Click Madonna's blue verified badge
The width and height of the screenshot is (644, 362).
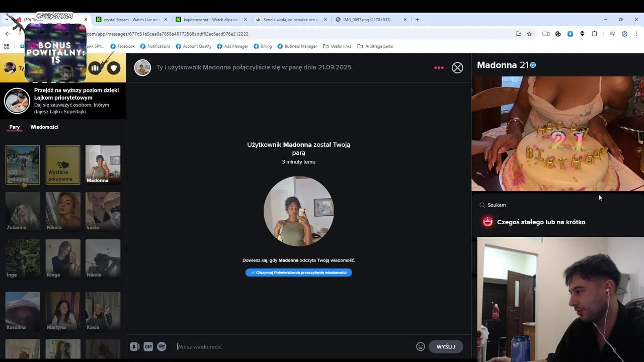[x=533, y=65]
